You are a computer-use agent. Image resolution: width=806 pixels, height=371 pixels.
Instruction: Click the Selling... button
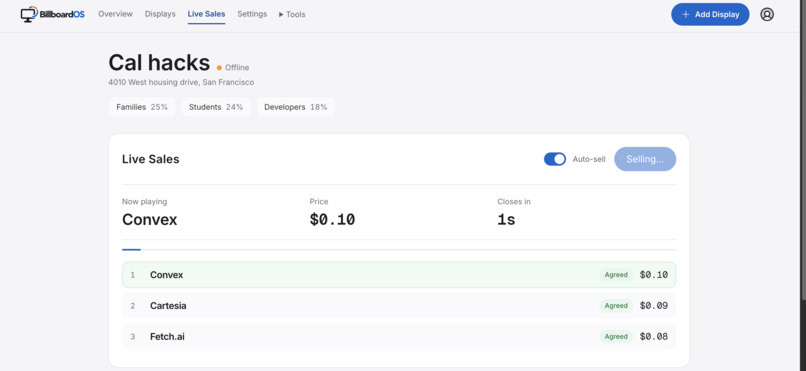tap(645, 159)
